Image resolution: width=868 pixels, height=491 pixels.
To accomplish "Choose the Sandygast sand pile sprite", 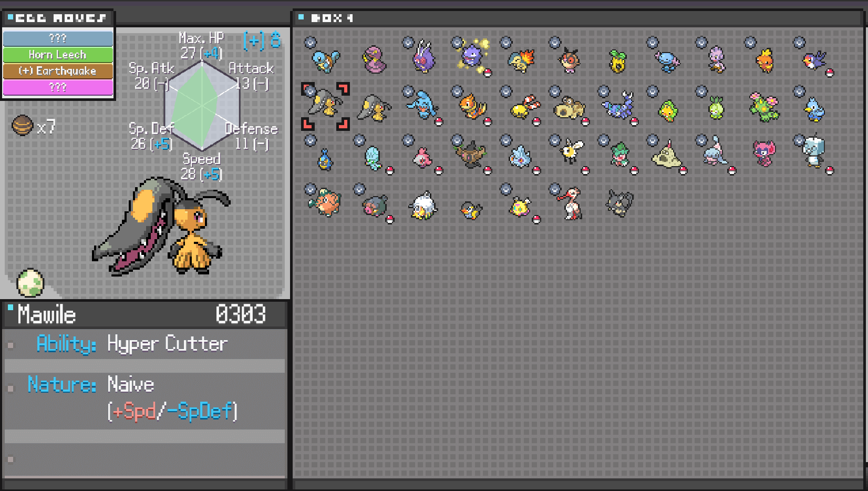I will coord(666,155).
